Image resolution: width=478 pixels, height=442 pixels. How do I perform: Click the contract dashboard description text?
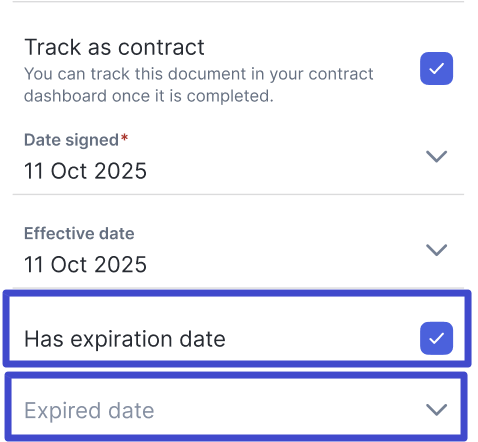point(199,85)
